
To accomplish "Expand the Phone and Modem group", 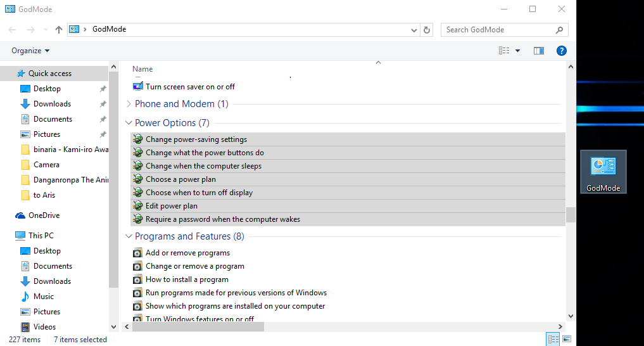I will tap(129, 104).
